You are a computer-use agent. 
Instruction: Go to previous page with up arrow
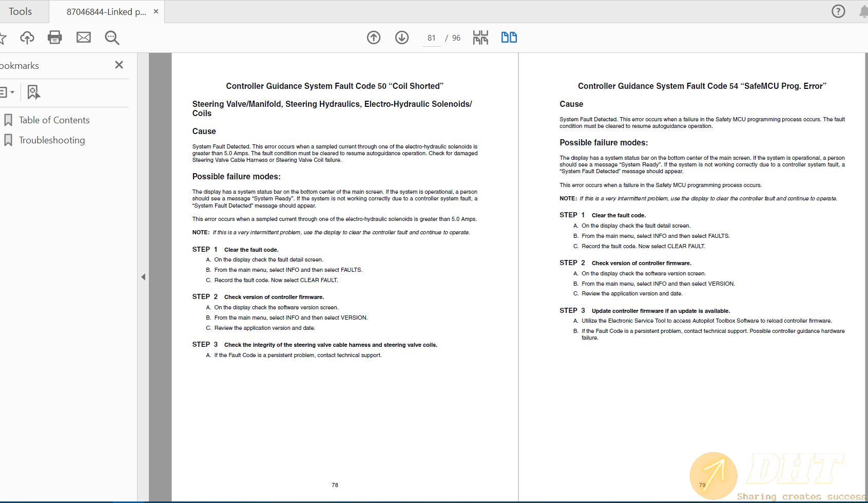coord(374,38)
